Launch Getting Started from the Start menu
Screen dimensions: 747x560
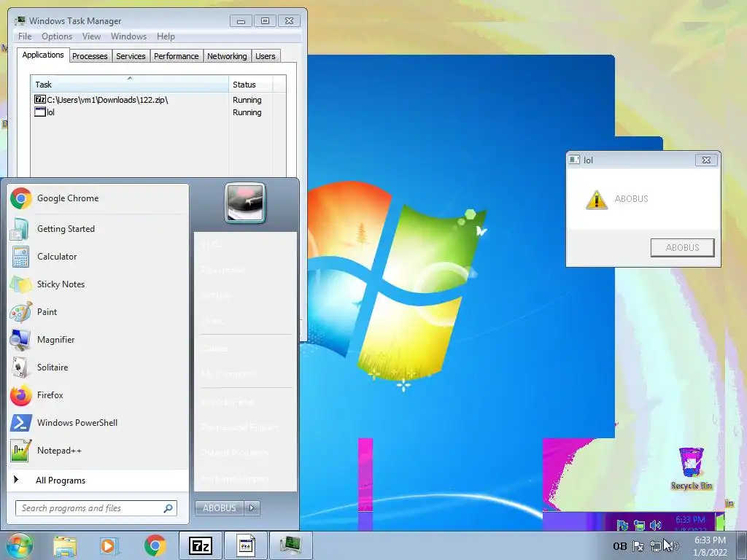(98, 228)
